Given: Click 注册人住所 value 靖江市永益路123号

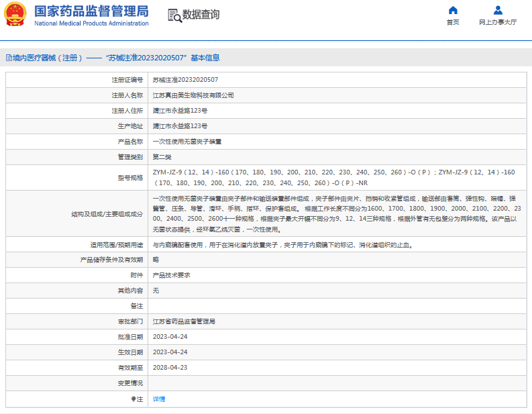Looking at the screenshot, I should coord(180,111).
